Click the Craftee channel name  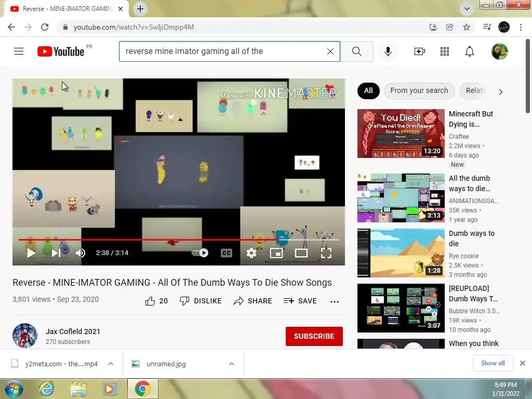[459, 137]
